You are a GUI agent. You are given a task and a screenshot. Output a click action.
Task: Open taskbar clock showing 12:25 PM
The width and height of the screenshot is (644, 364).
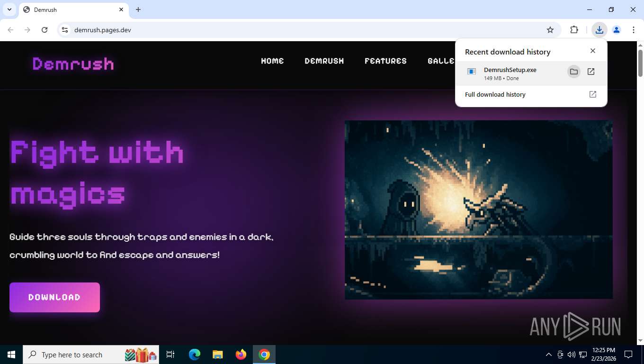(604, 355)
